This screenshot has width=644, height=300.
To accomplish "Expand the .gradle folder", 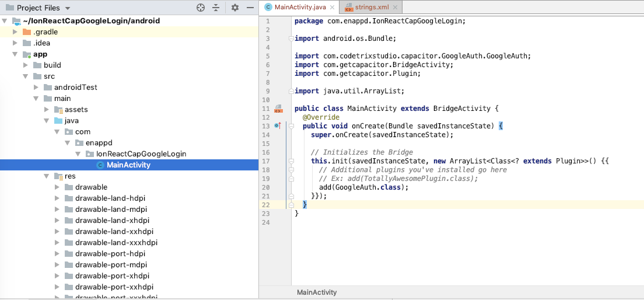I will click(15, 32).
